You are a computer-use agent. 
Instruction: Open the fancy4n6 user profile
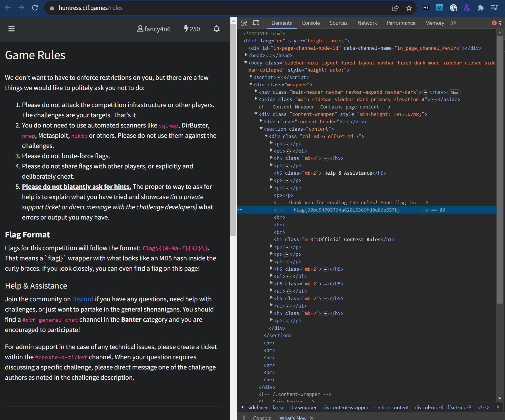click(154, 29)
